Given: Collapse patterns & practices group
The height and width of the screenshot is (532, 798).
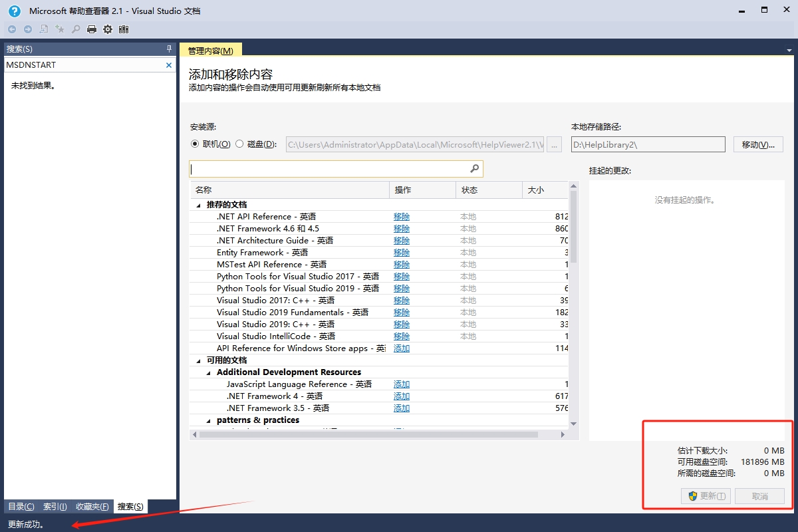Looking at the screenshot, I should point(208,420).
